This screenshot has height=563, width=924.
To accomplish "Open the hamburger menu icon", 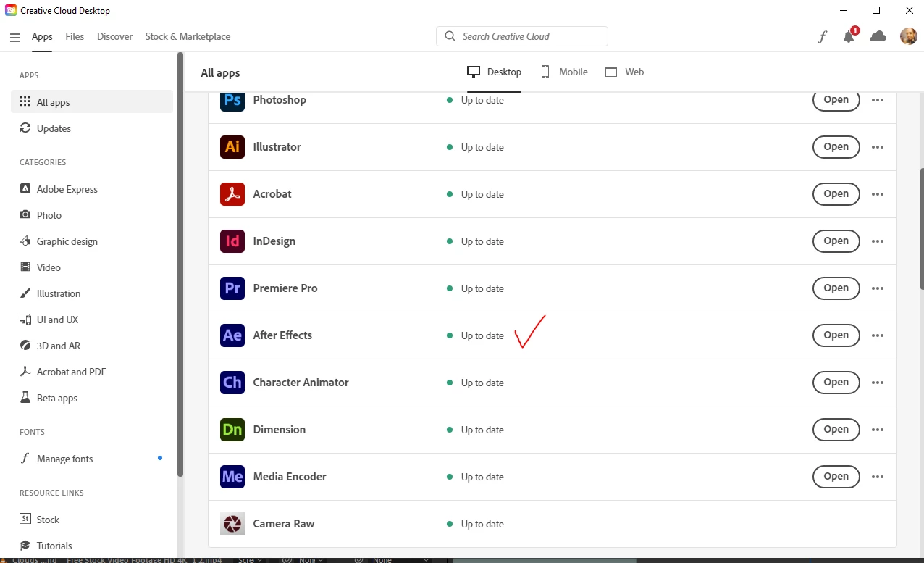I will pos(15,37).
